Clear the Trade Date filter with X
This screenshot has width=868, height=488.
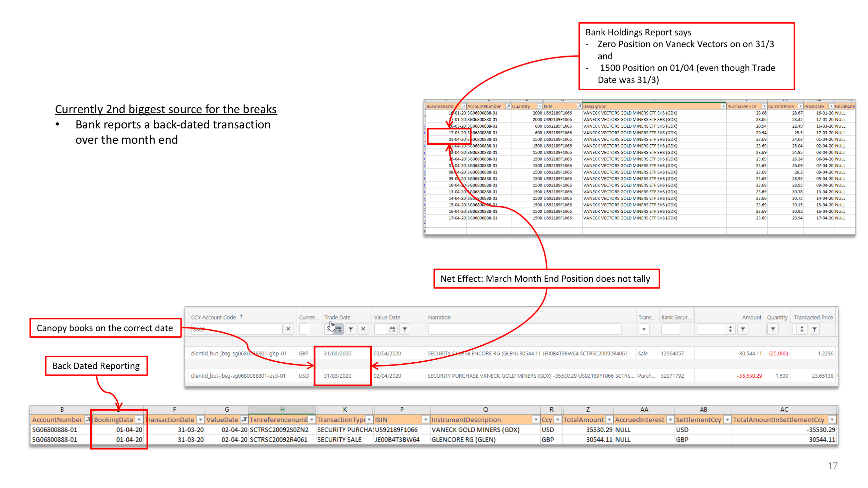tap(363, 329)
